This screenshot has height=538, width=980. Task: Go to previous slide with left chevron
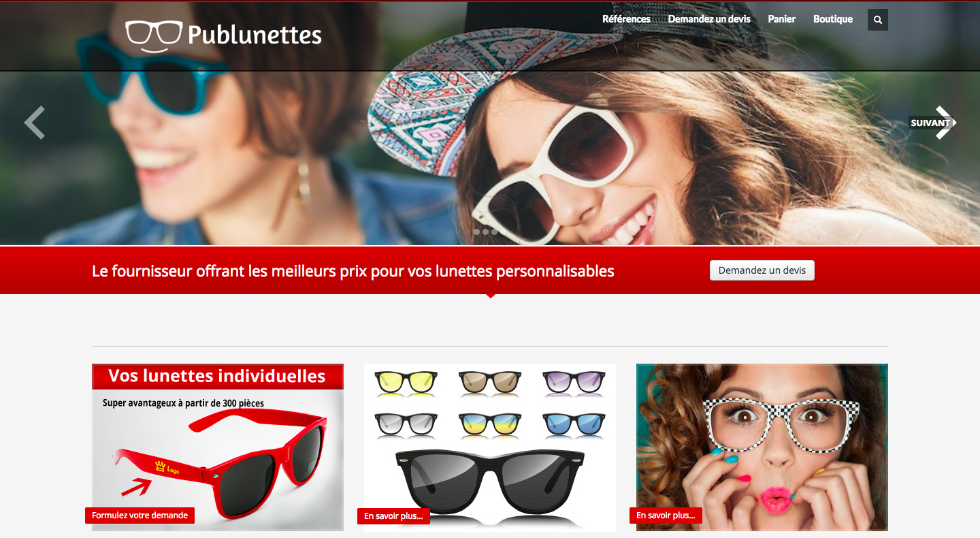point(34,123)
